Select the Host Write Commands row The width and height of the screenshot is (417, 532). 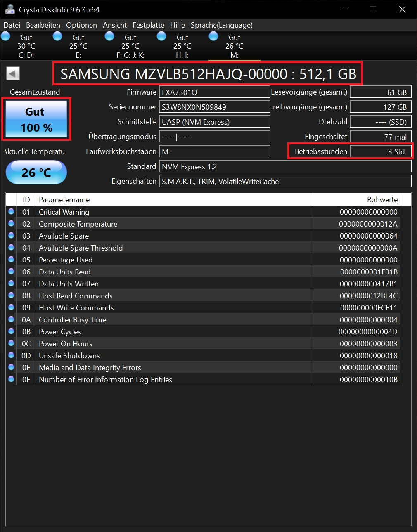coord(203,307)
